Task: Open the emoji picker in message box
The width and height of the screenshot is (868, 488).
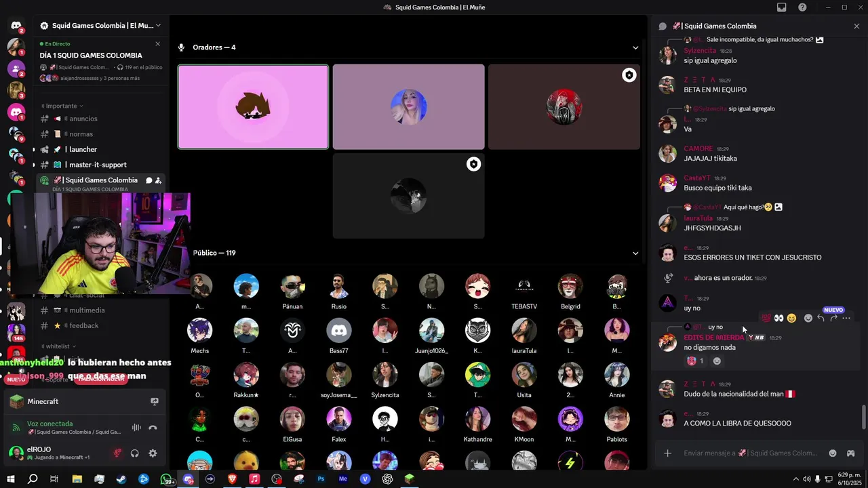Action: tap(833, 453)
